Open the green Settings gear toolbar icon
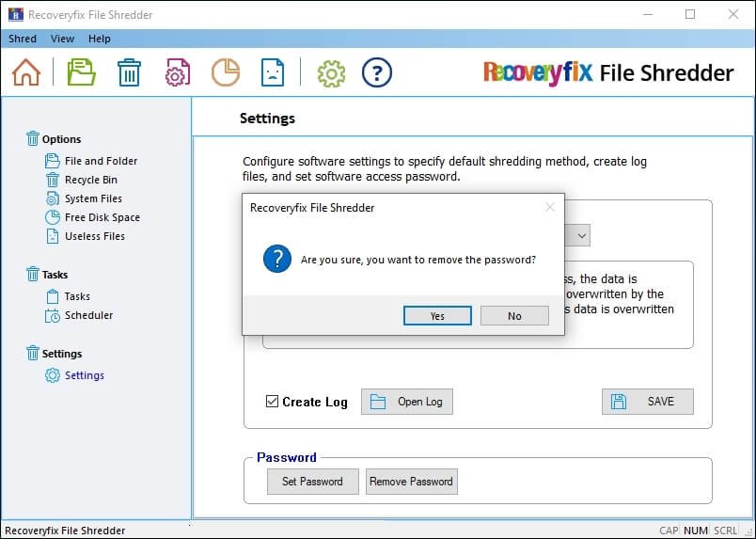The image size is (756, 539). coord(331,72)
